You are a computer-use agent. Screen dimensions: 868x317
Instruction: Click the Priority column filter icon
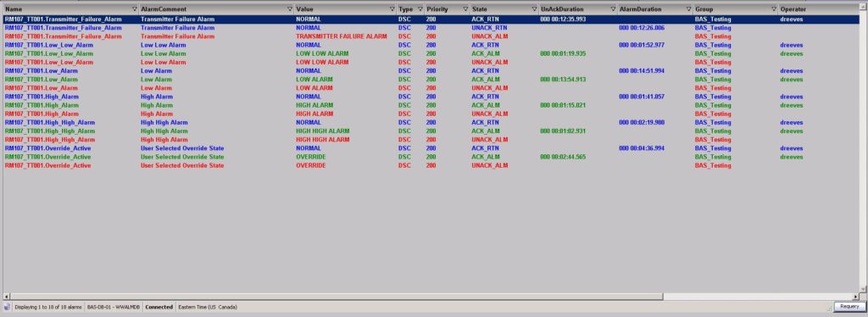tap(465, 9)
